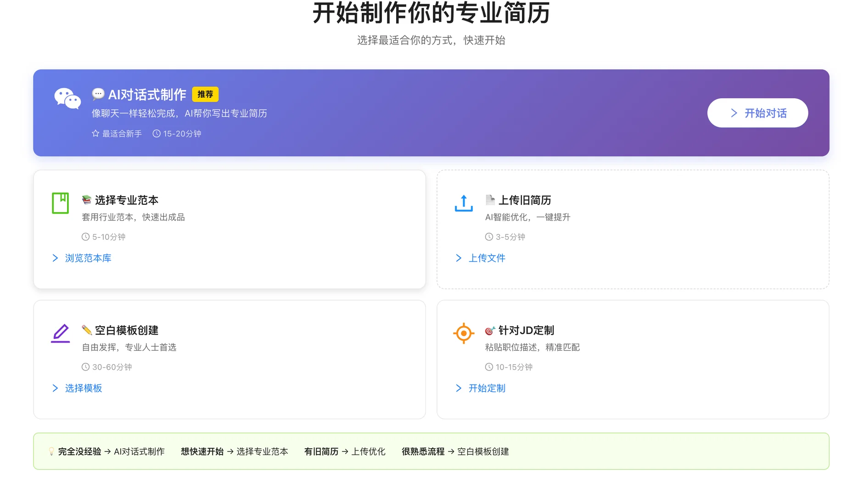Viewport: 868px width, 496px height.
Task: Expand the chevron beside 上传文件
Action: coord(459,258)
